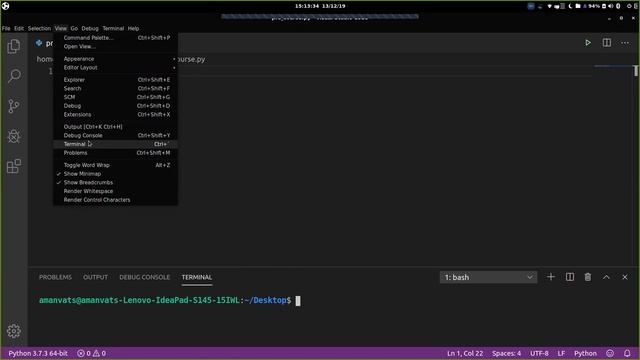Open the Go menu
The image size is (640, 360).
(x=74, y=29)
